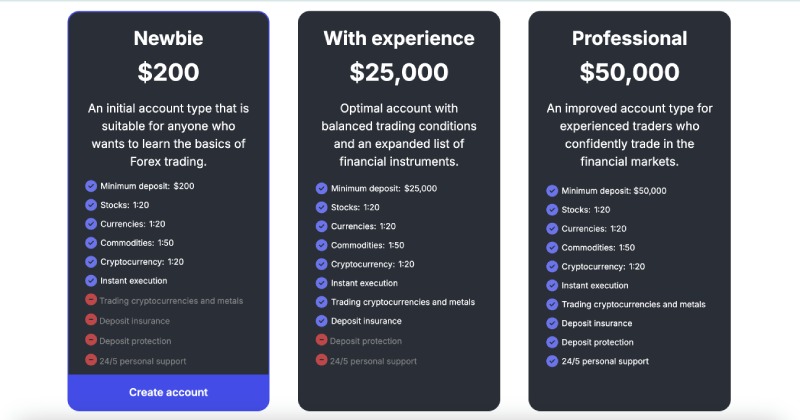Click the red minus icon beside With experience Deposit protection
This screenshot has width=800, height=420.
pos(321,341)
